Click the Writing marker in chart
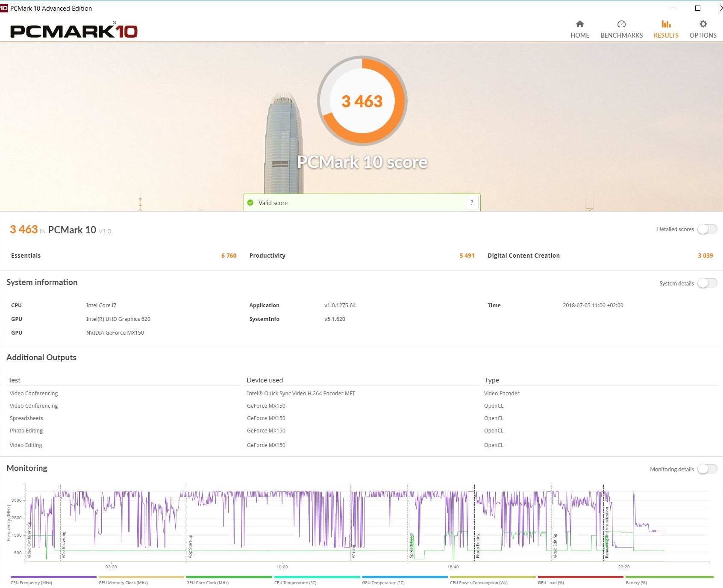Image resolution: width=723 pixels, height=588 pixels. coord(353,552)
